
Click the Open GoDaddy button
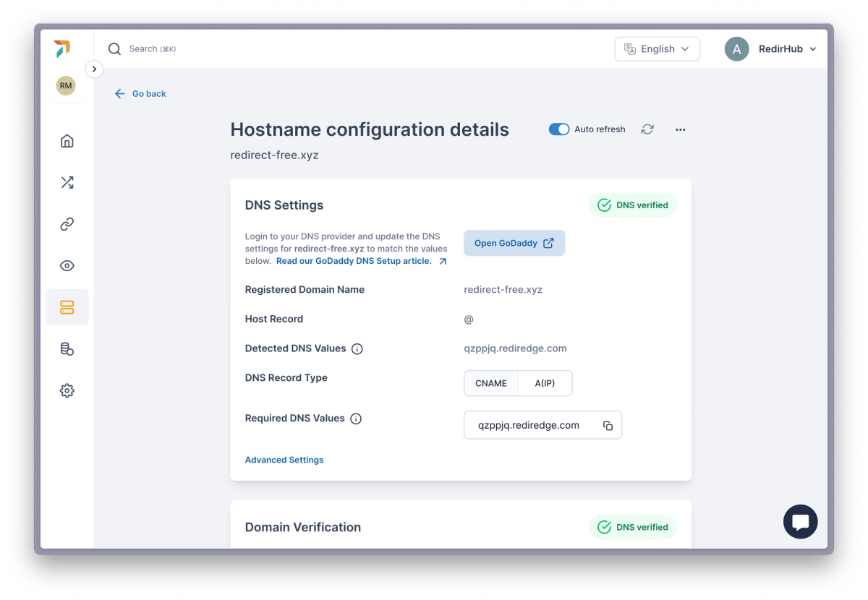coord(514,243)
